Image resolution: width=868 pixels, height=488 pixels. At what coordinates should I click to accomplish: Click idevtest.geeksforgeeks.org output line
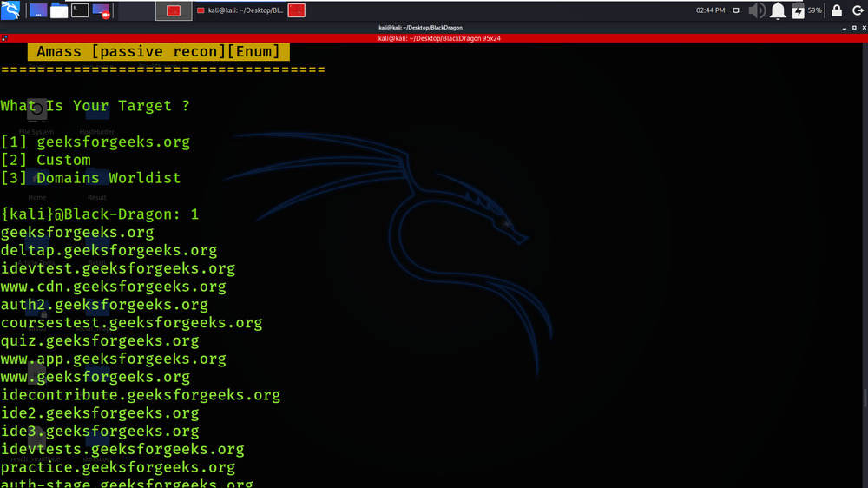(x=117, y=268)
